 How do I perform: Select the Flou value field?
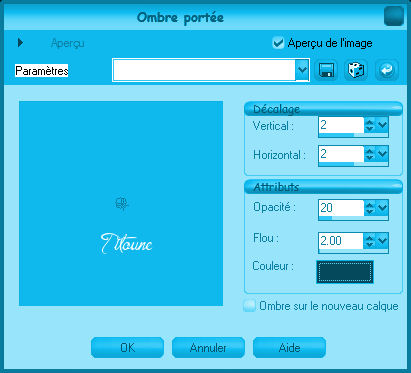[341, 241]
